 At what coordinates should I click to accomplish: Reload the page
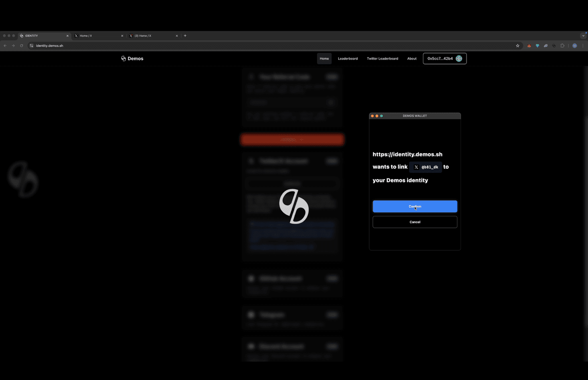click(21, 46)
